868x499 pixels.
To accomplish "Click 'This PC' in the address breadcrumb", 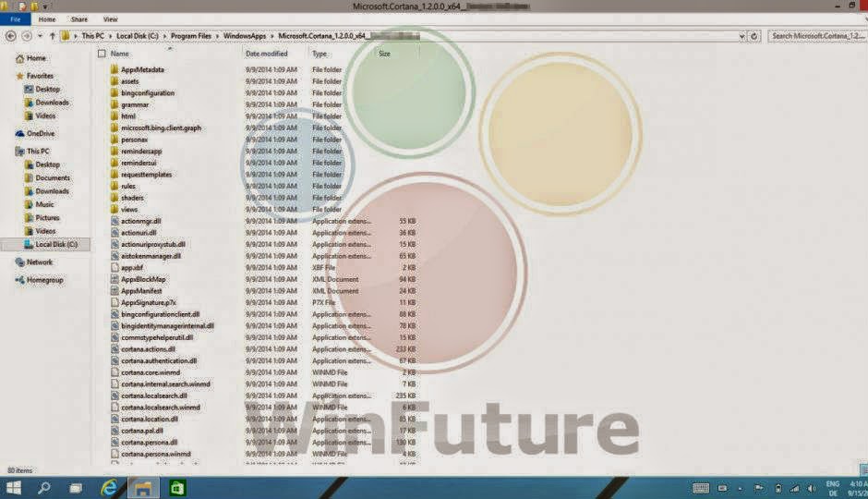I will (92, 36).
